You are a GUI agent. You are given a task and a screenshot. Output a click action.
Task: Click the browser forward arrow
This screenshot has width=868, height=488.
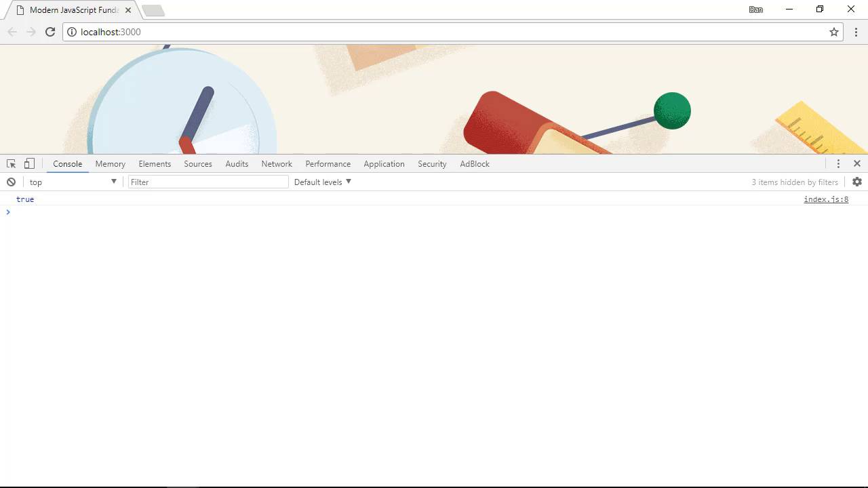pyautogui.click(x=31, y=32)
